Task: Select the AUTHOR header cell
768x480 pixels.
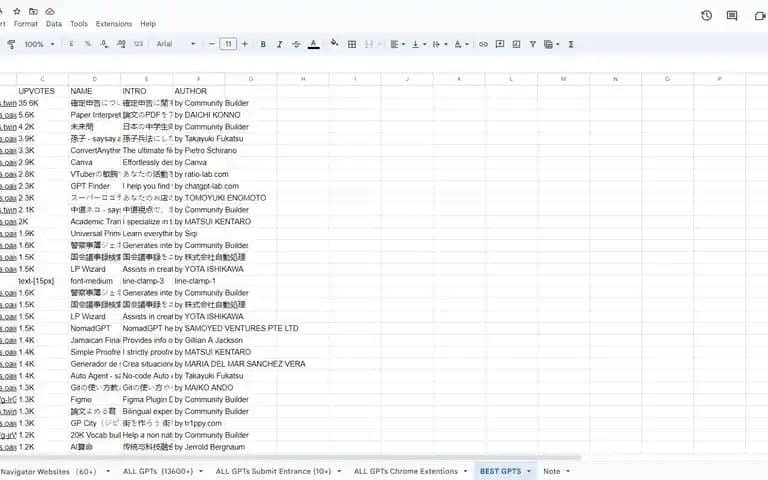Action: click(199, 91)
